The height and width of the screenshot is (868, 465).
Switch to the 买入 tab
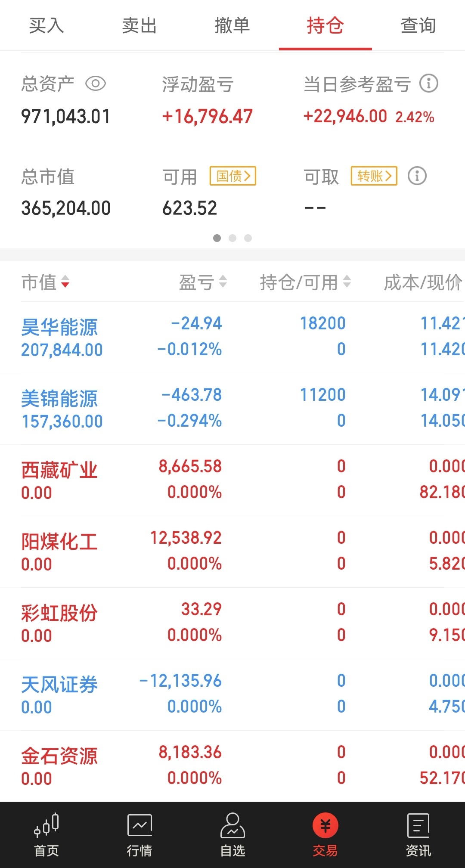(46, 26)
